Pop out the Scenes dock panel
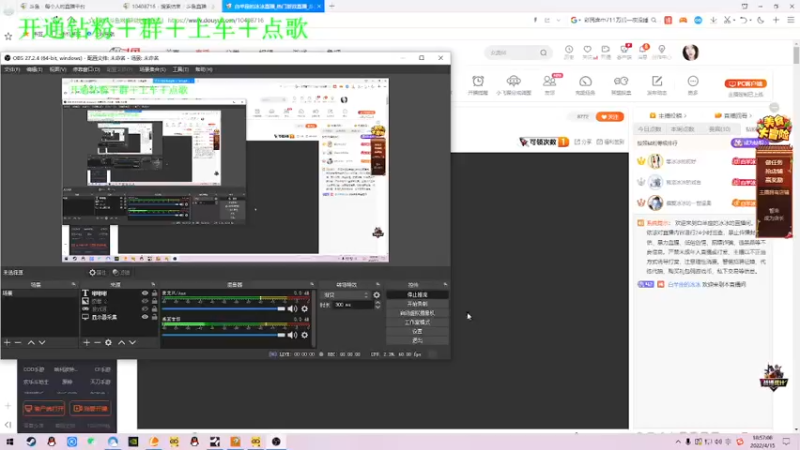 [x=73, y=284]
